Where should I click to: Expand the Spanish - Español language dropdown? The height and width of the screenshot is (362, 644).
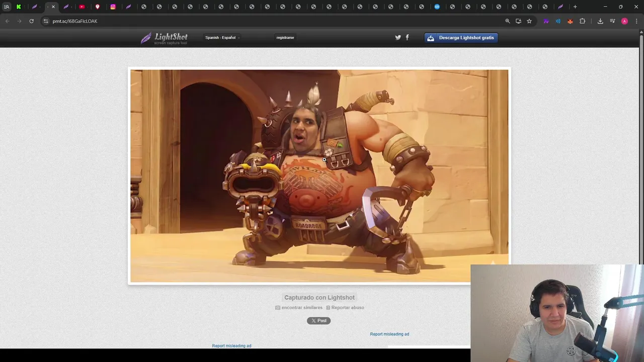[222, 38]
